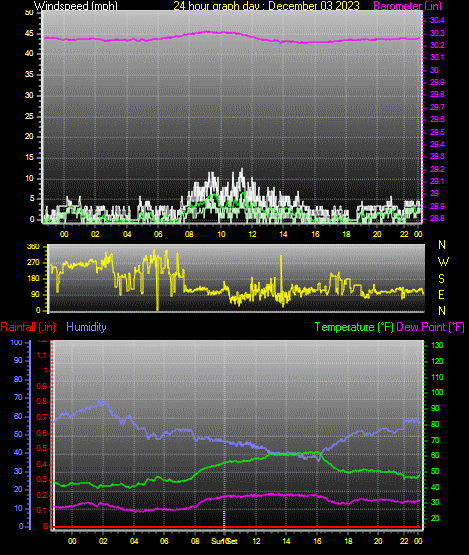This screenshot has width=469, height=555.
Task: Click the N compass letter at top
Action: 442,245
